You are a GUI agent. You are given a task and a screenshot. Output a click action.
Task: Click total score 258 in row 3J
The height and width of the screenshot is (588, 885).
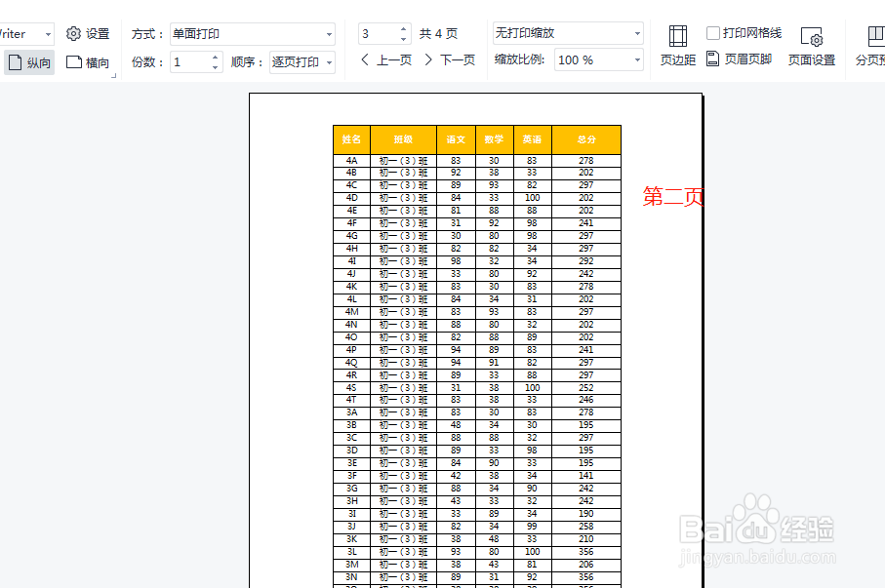point(586,527)
